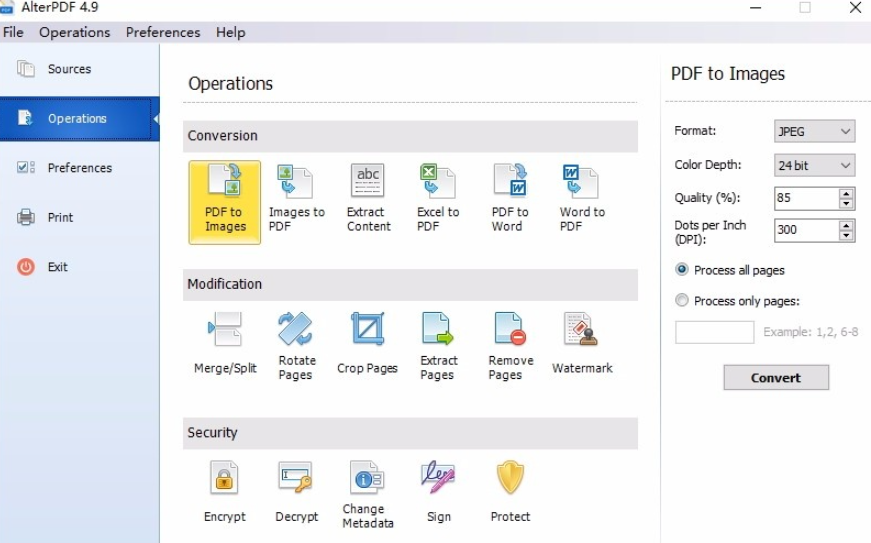
Task: Click the Operations page heading
Action: 231,83
